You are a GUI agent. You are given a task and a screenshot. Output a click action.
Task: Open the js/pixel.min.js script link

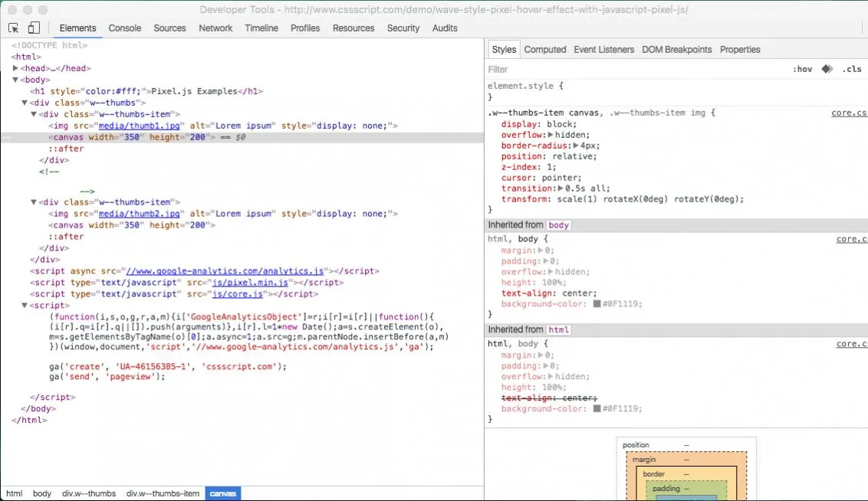(250, 283)
